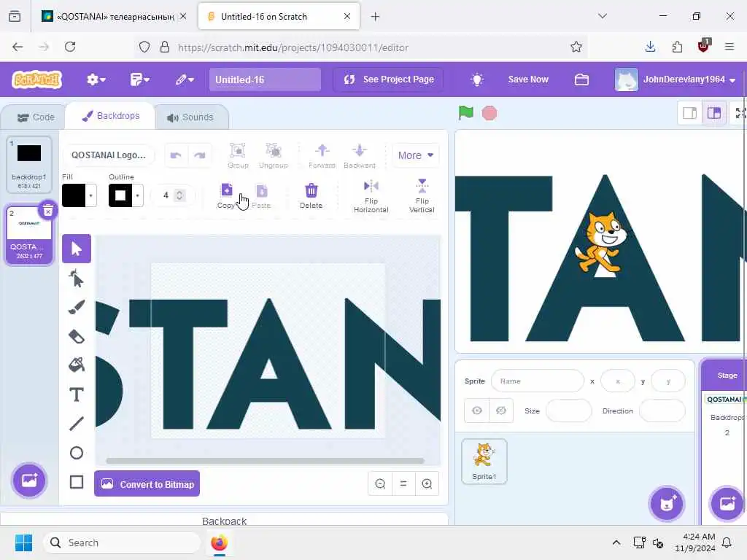Select the arrow Select tool
Viewport: 747px width, 560px height.
[76, 249]
